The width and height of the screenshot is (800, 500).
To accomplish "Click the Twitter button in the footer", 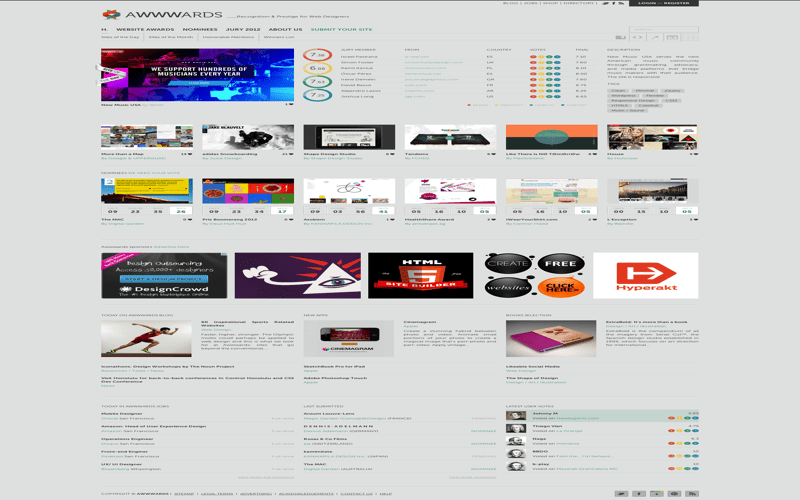I will (621, 493).
